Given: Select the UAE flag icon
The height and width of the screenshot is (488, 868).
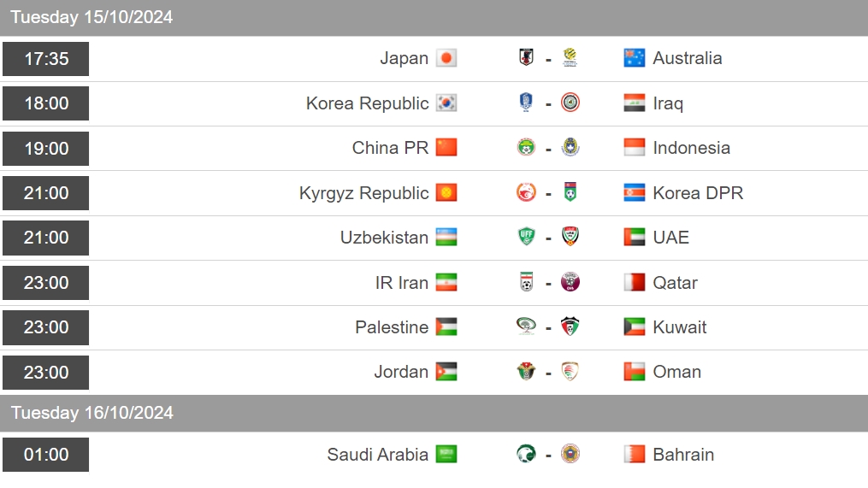Looking at the screenshot, I should pyautogui.click(x=634, y=238).
